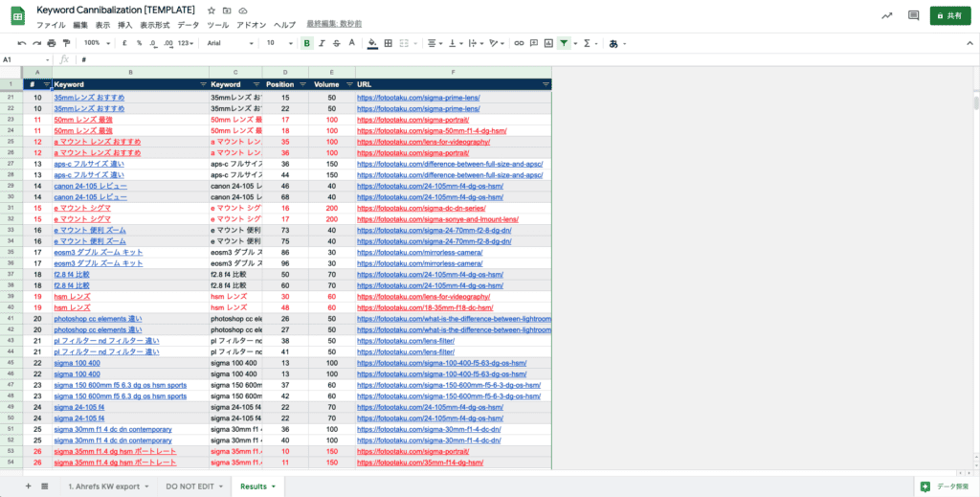The height and width of the screenshot is (497, 980).
Task: Switch to the 1. Ahrefs KW export tab
Action: coord(109,486)
